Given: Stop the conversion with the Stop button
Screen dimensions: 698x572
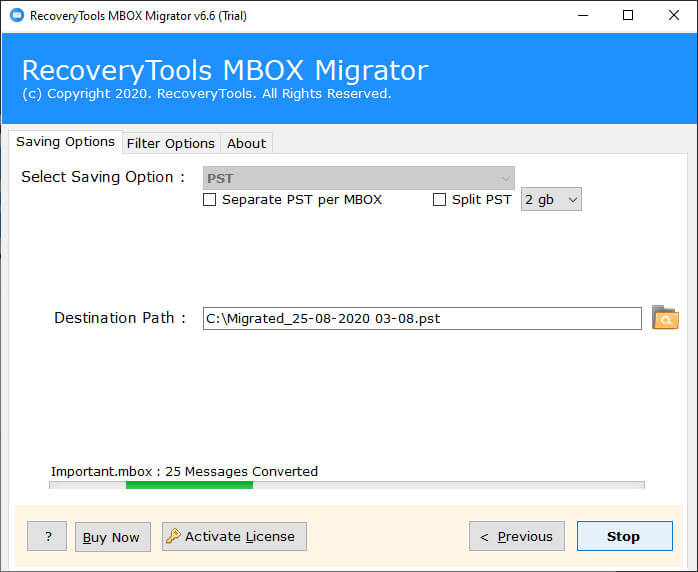Looking at the screenshot, I should 625,536.
